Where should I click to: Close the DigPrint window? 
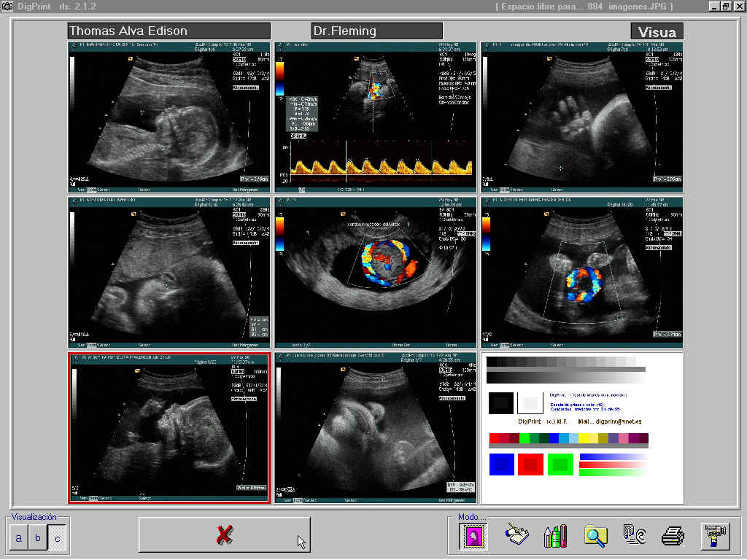tap(738, 6)
